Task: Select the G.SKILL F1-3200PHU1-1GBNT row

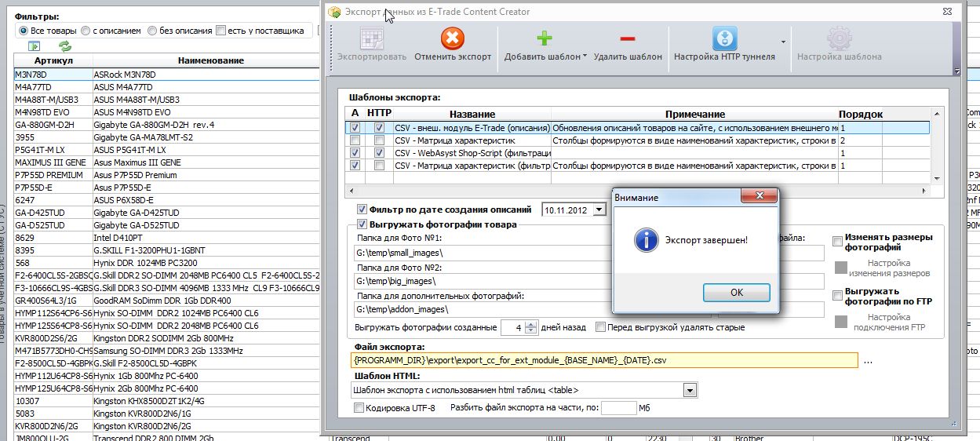Action: (167, 250)
